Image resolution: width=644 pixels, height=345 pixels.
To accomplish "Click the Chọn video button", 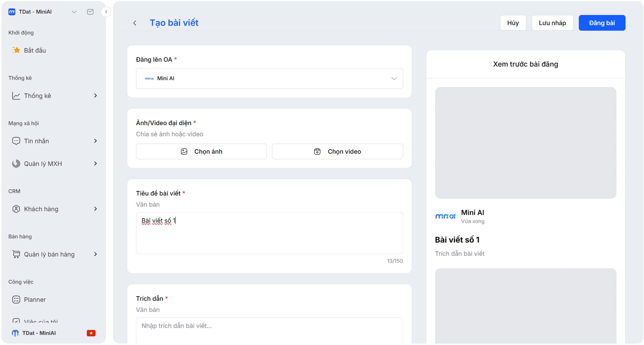I will [x=337, y=152].
